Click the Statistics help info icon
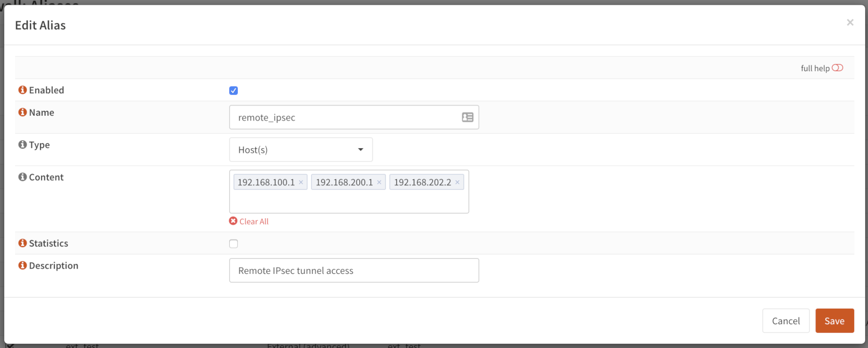868x348 pixels. [23, 243]
